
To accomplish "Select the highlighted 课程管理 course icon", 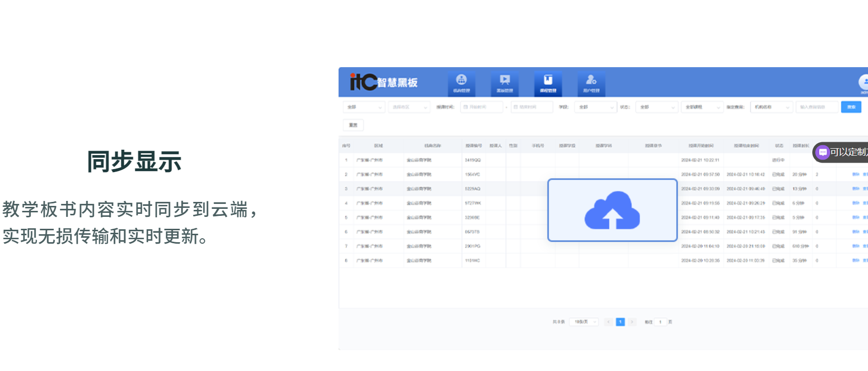I will [x=548, y=83].
